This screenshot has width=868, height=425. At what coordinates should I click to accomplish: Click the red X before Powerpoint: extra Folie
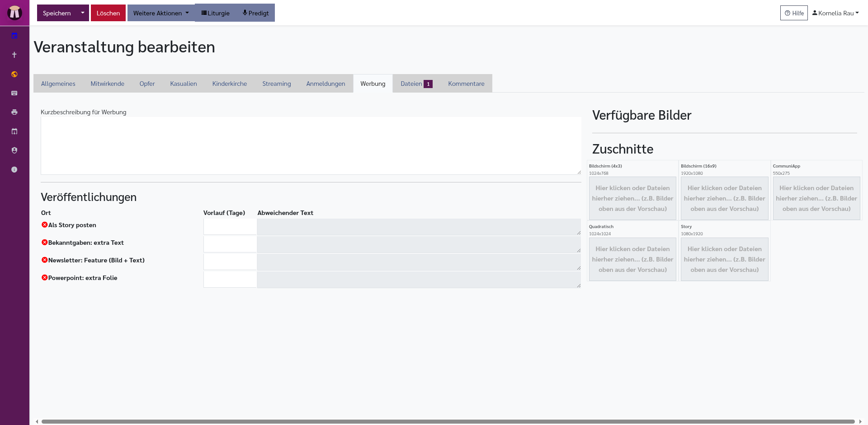coord(44,278)
